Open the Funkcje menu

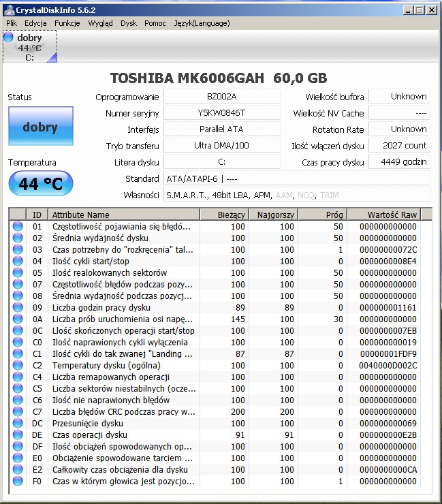(67, 23)
